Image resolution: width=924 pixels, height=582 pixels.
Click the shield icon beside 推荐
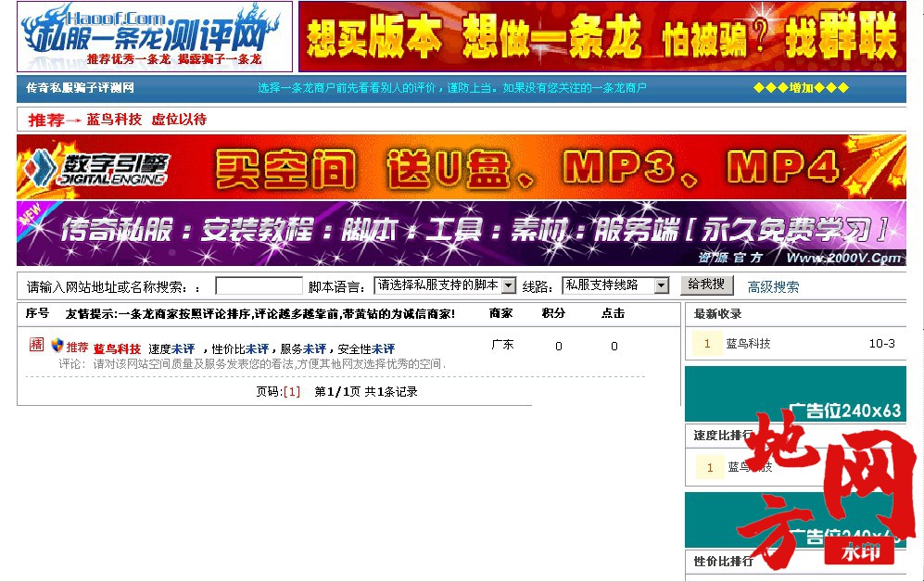pos(57,345)
